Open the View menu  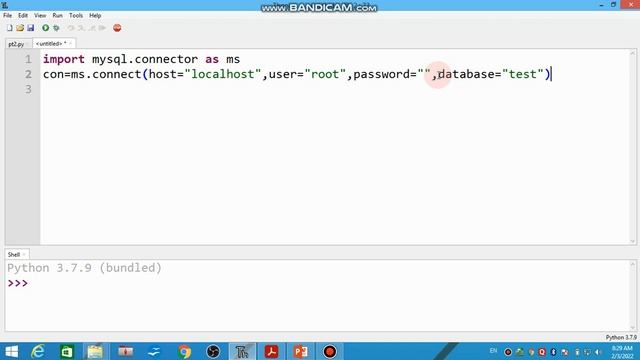click(40, 16)
